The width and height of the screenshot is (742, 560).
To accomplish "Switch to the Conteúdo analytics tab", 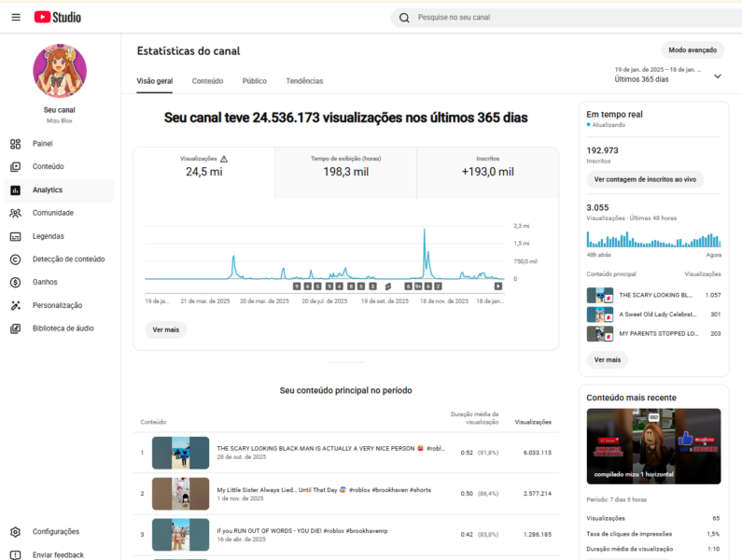I will pyautogui.click(x=207, y=81).
